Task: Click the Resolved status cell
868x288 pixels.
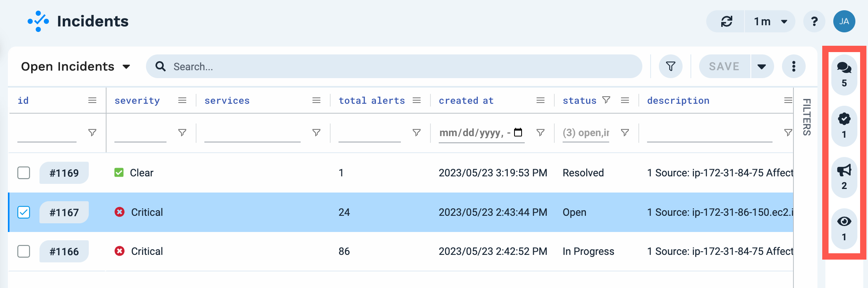Action: coord(583,173)
